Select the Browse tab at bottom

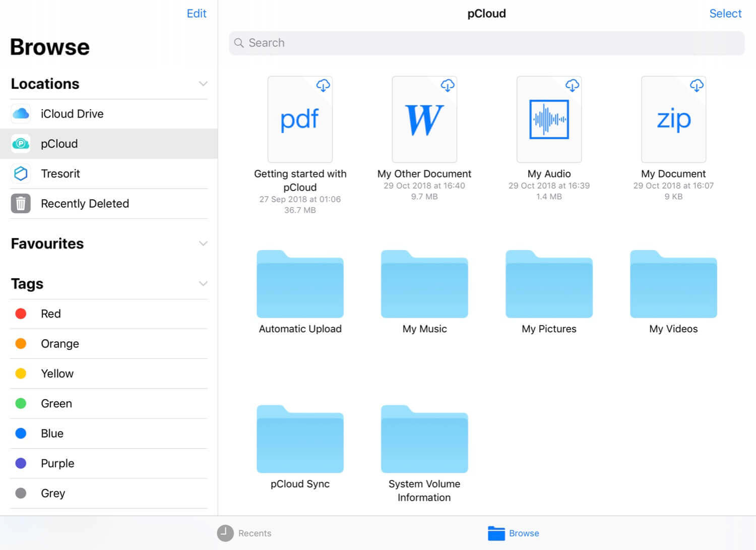click(x=514, y=533)
